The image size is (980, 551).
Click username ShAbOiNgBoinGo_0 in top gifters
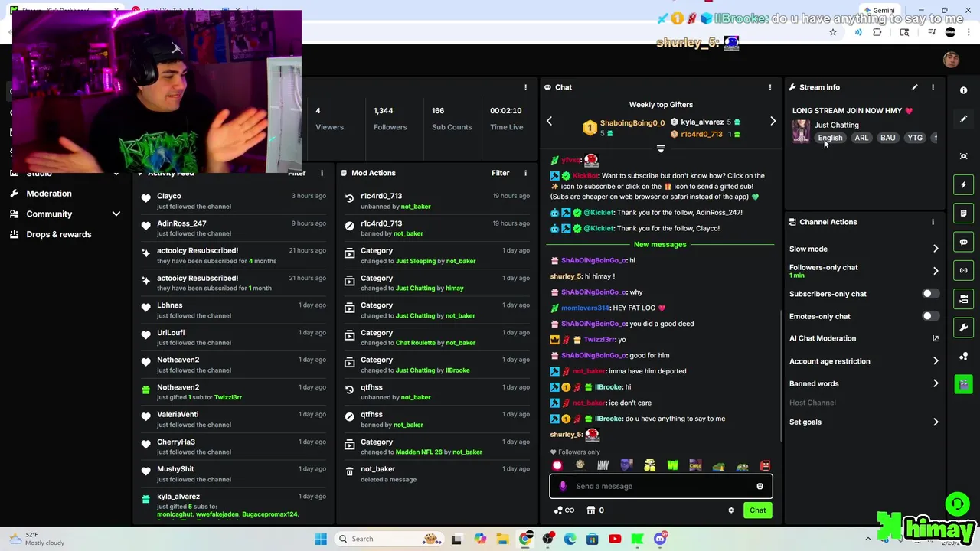click(x=632, y=122)
